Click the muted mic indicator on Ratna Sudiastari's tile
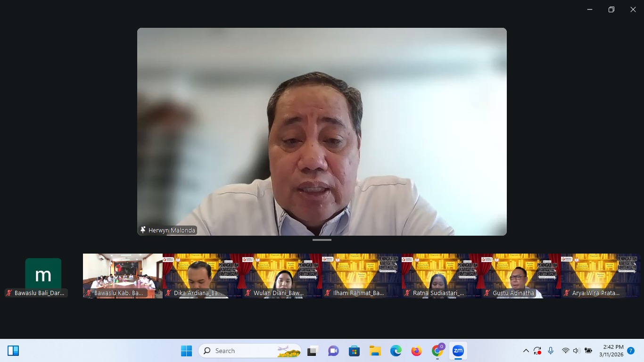 (406, 293)
